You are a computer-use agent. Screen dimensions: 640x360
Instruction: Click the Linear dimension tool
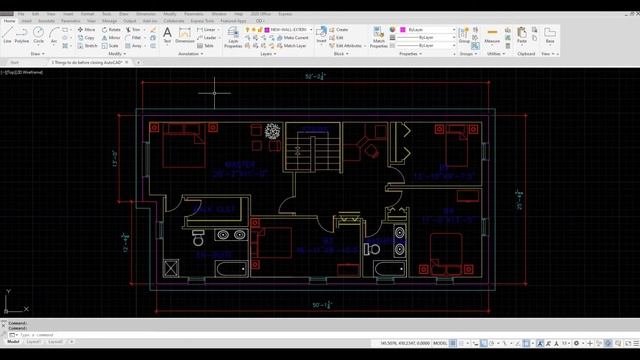(x=206, y=30)
